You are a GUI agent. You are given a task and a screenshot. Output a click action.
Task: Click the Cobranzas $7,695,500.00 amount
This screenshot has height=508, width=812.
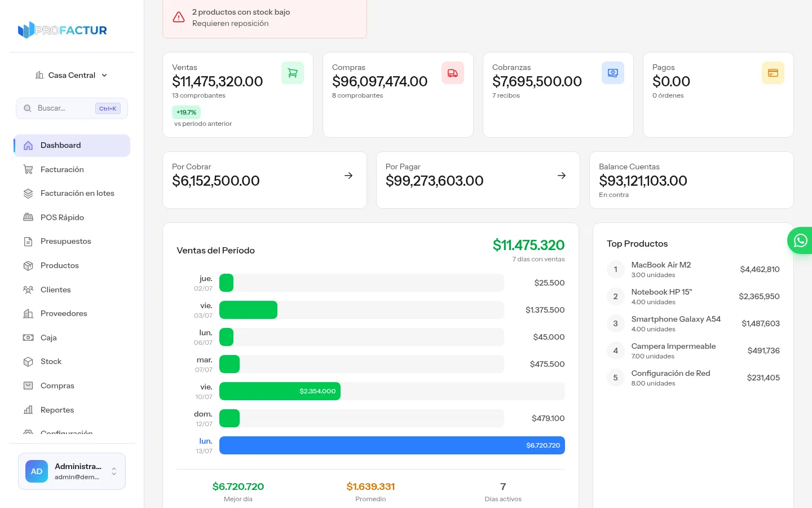tap(537, 81)
